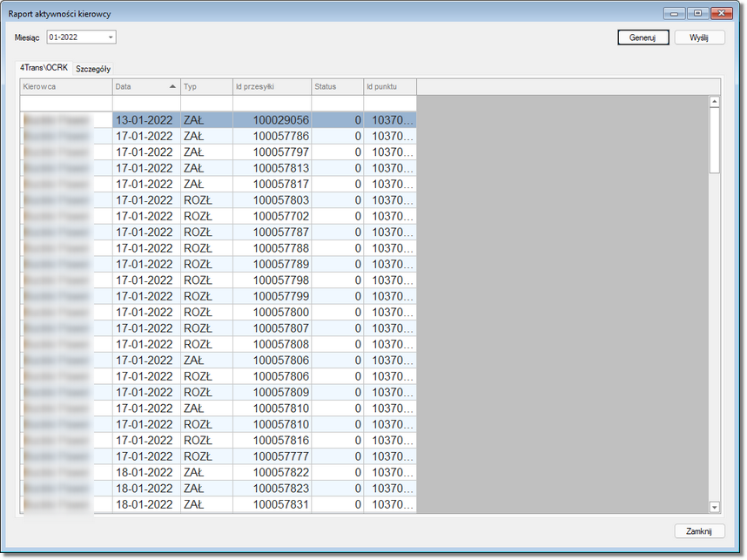Viewport: 747px width, 560px height.
Task: Click the Id punktu column header
Action: 390,87
